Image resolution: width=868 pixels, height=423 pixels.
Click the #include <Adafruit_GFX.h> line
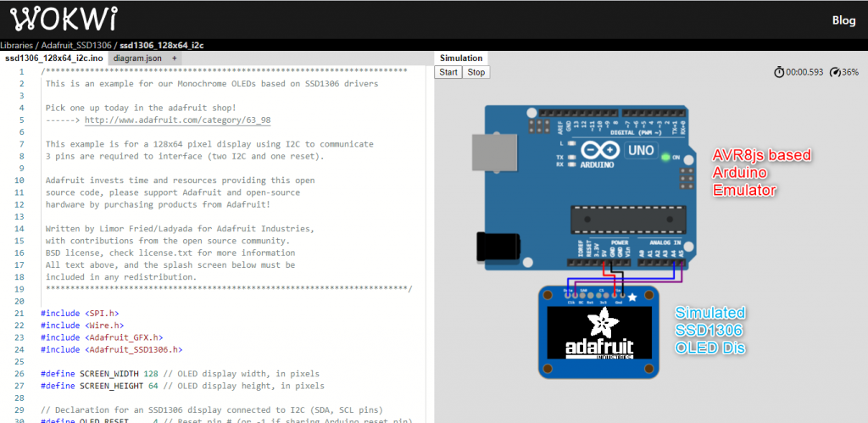tap(102, 337)
